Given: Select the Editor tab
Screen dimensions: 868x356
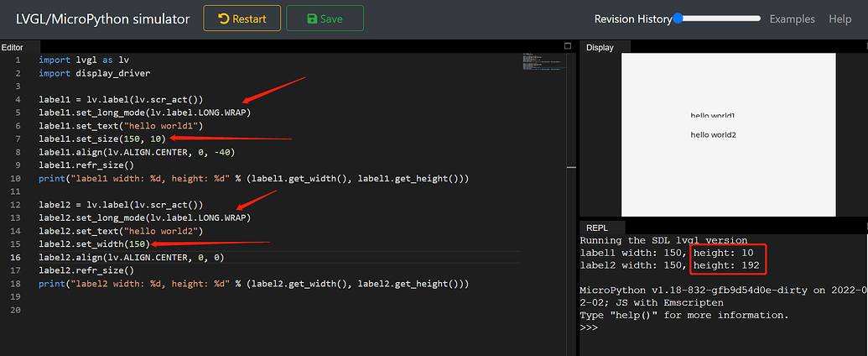Looking at the screenshot, I should [12, 47].
